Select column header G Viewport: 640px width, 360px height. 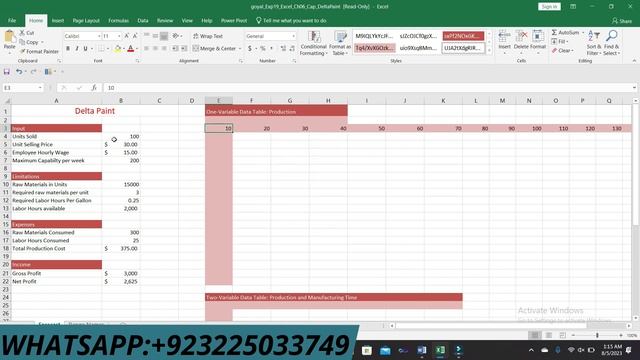point(290,100)
